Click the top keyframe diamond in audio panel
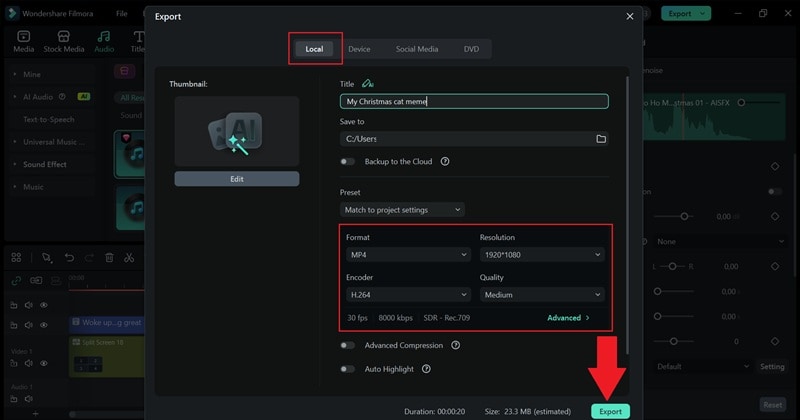Image resolution: width=800 pixels, height=420 pixels. click(775, 166)
